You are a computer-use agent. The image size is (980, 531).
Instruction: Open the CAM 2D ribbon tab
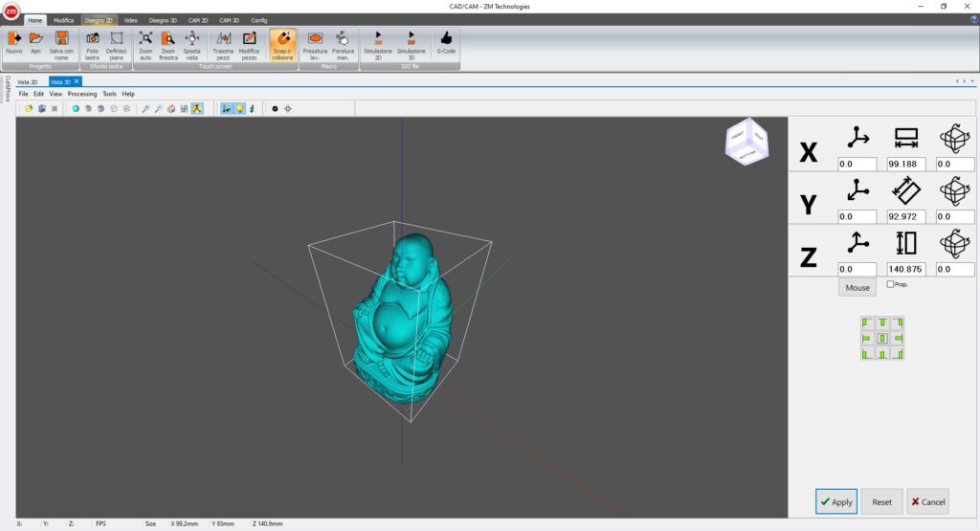click(x=198, y=20)
